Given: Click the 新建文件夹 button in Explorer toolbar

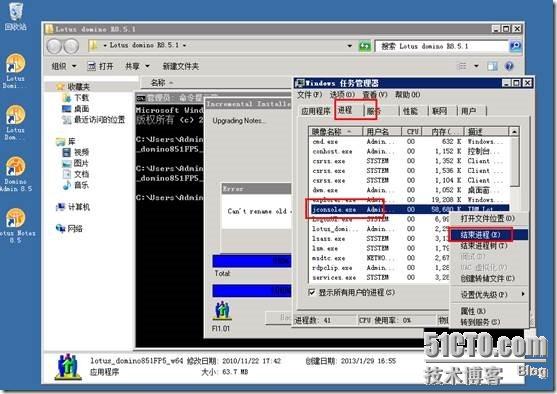Looking at the screenshot, I should (x=180, y=66).
